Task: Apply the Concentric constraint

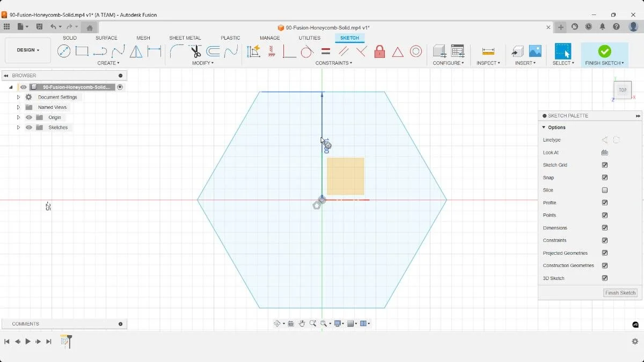Action: [x=415, y=51]
